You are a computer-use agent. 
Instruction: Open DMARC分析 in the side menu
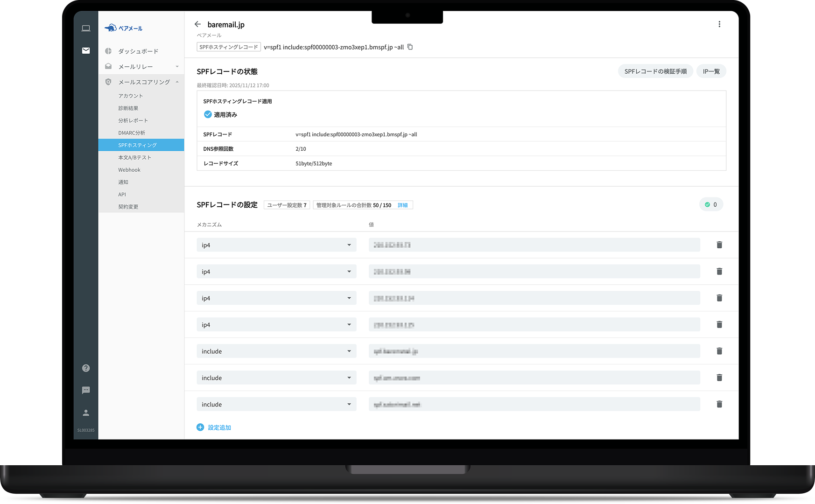point(132,133)
